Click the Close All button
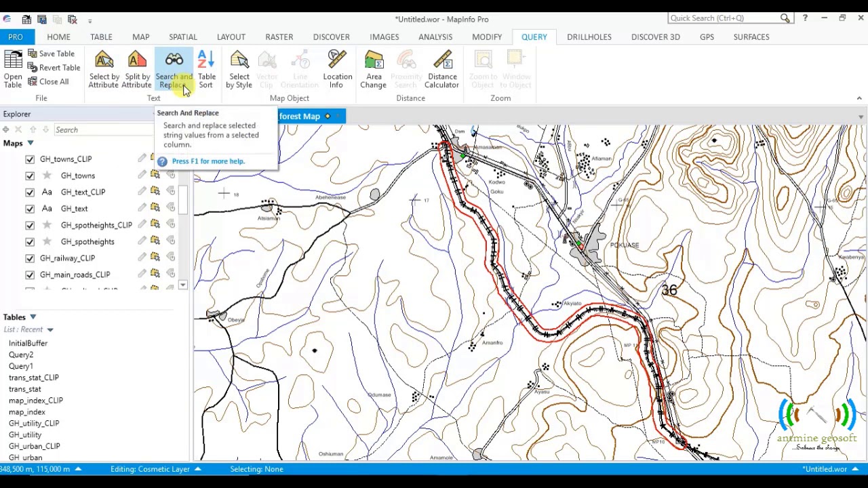The width and height of the screenshot is (868, 488). [x=48, y=81]
